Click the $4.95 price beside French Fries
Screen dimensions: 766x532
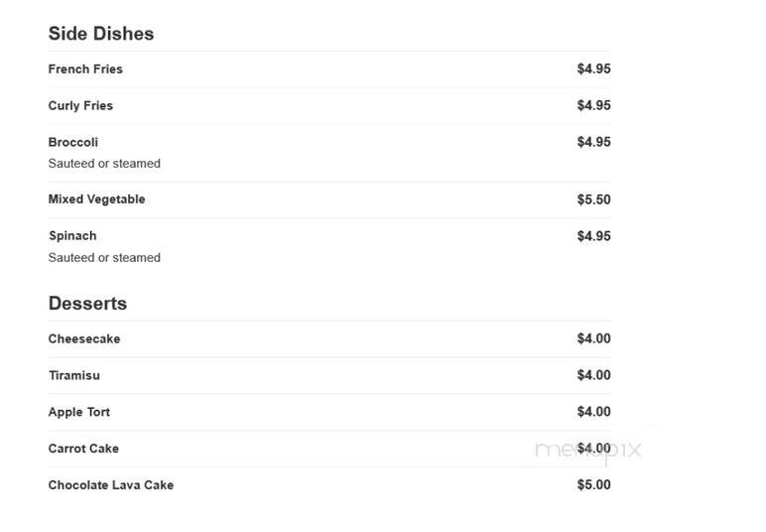tap(594, 68)
